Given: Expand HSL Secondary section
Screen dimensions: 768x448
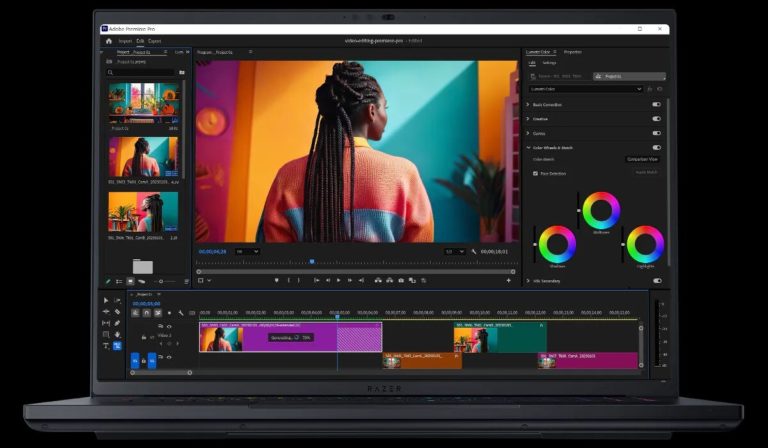Looking at the screenshot, I should 528,281.
